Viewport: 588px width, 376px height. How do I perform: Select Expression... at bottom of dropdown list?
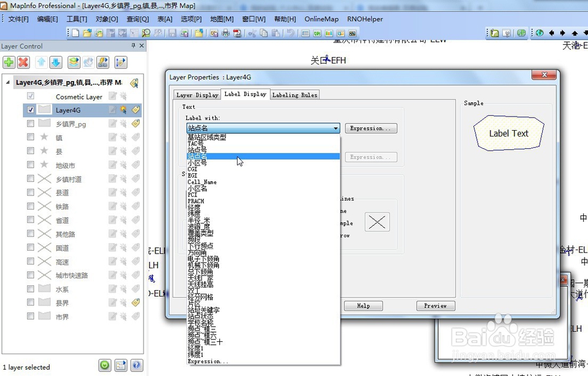pos(263,361)
